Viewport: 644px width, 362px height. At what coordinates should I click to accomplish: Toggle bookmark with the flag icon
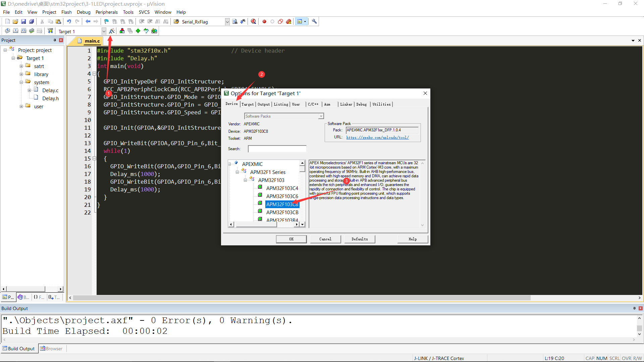(106, 21)
